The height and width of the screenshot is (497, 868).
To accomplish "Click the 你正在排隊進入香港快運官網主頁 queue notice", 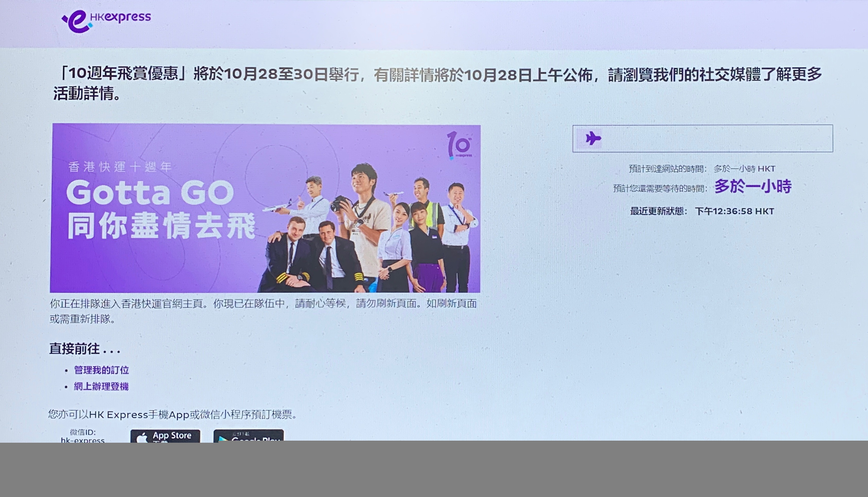I will [x=263, y=311].
